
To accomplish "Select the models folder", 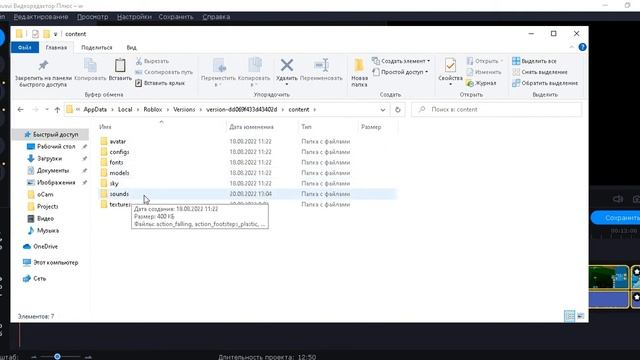I will [x=119, y=173].
